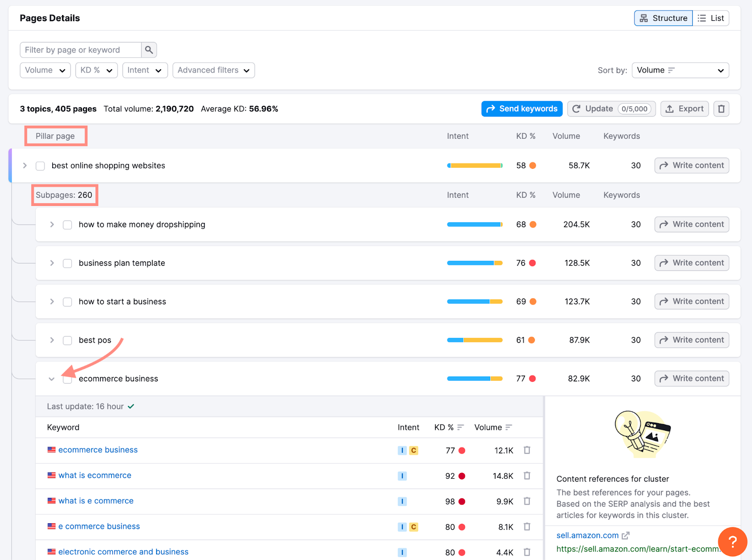The width and height of the screenshot is (752, 560).
Task: Click the search magnifier icon in filter bar
Action: (x=149, y=49)
